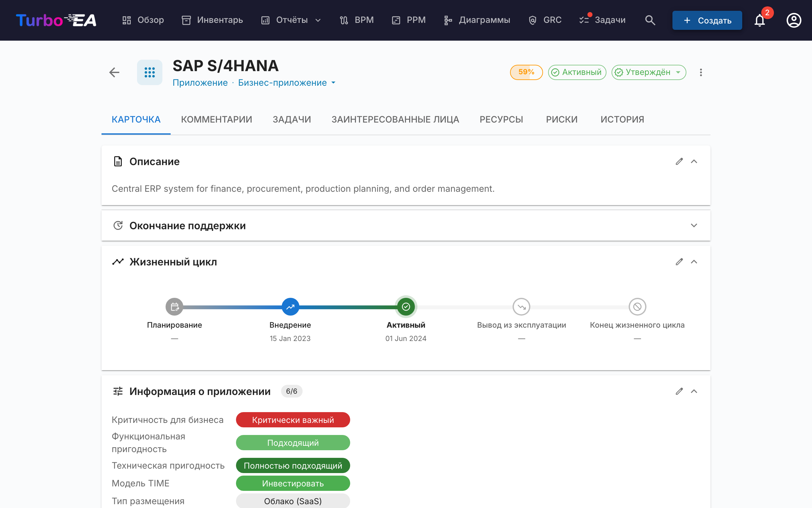Click the Turbo EA logo
Screen dimensions: 812x508
pos(56,20)
